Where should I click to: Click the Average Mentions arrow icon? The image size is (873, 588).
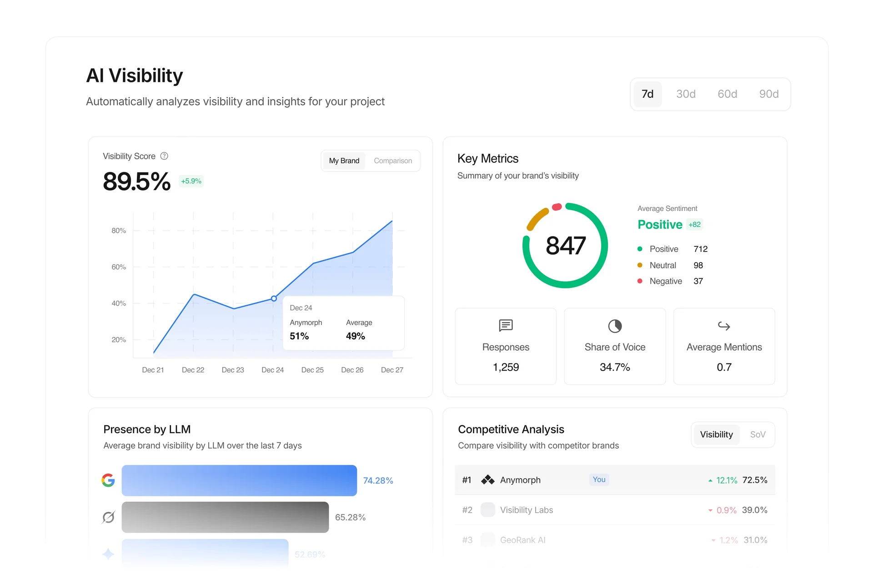tap(723, 326)
